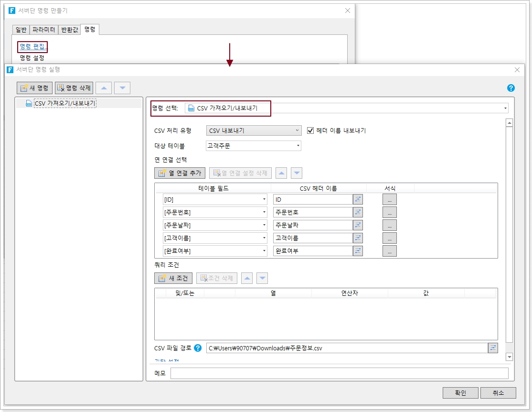The height and width of the screenshot is (412, 532).
Task: Expand the 대상 테이블 dropdown
Action: click(254, 146)
